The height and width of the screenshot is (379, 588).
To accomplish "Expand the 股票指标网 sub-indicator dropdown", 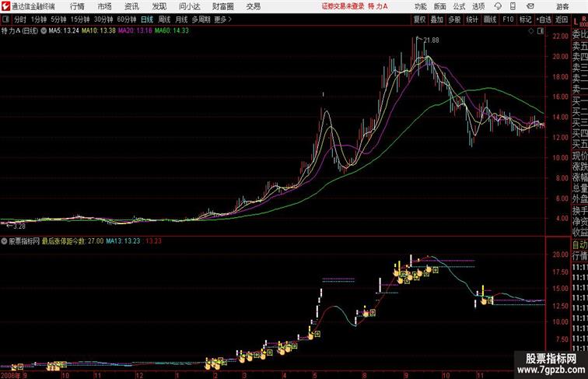I will coord(4,241).
